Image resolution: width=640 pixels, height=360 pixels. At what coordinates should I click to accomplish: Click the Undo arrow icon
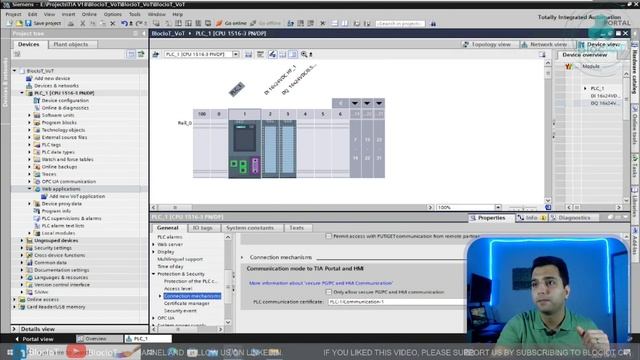(124, 23)
